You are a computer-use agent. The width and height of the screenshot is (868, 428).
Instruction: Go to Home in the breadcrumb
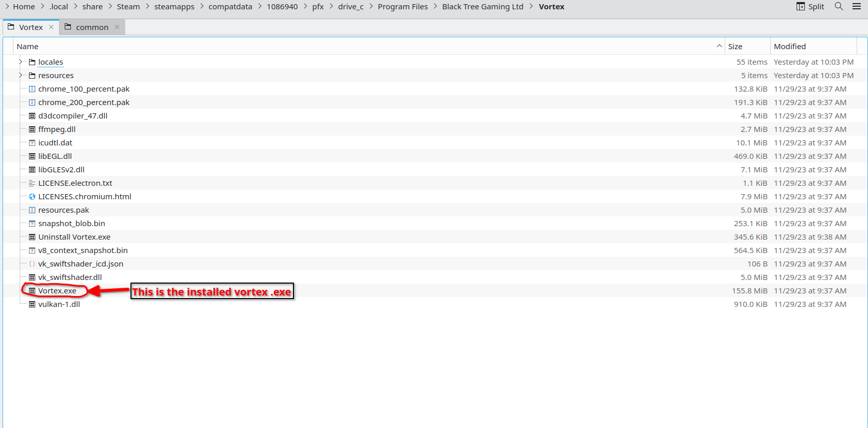(24, 7)
